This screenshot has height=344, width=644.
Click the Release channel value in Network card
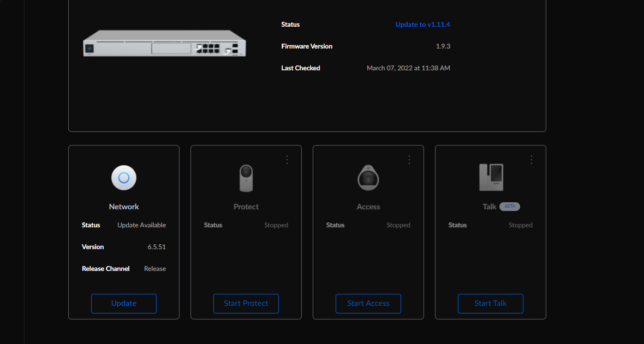[155, 269]
